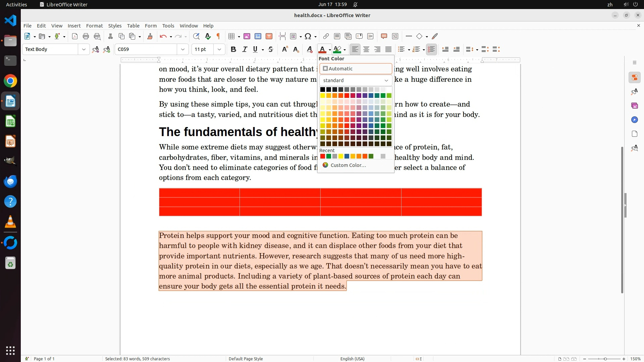Click the Insert Comment icon

(x=384, y=37)
